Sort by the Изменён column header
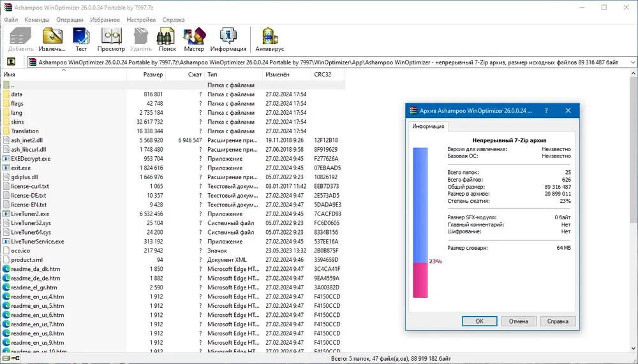The image size is (638, 364). (287, 75)
